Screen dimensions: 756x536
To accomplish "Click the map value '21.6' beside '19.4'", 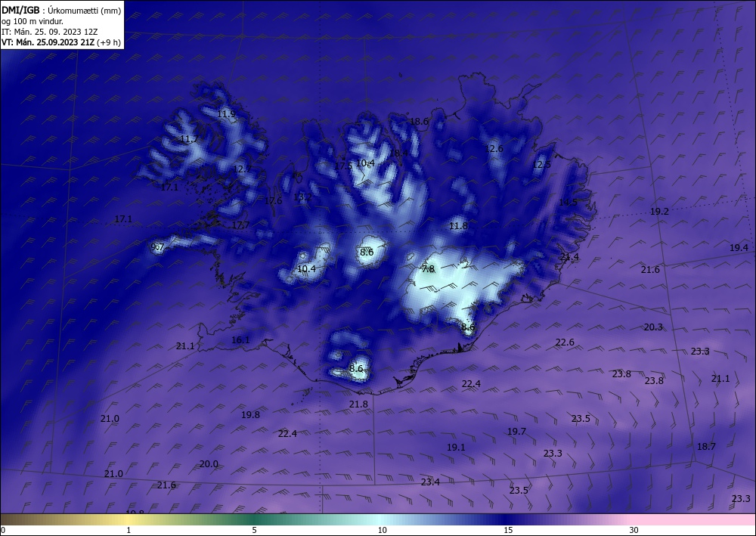I will point(650,269).
